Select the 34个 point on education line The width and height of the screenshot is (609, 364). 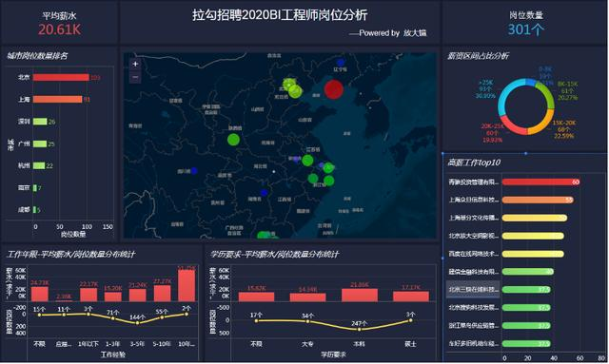pyautogui.click(x=307, y=321)
